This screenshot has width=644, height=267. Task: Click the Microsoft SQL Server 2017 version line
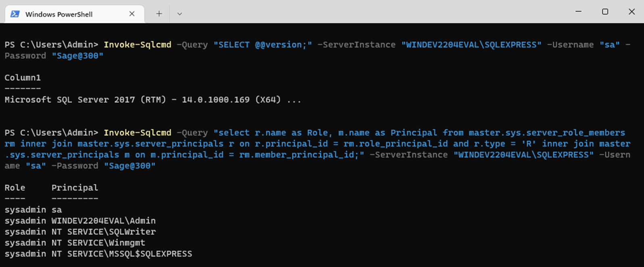153,100
